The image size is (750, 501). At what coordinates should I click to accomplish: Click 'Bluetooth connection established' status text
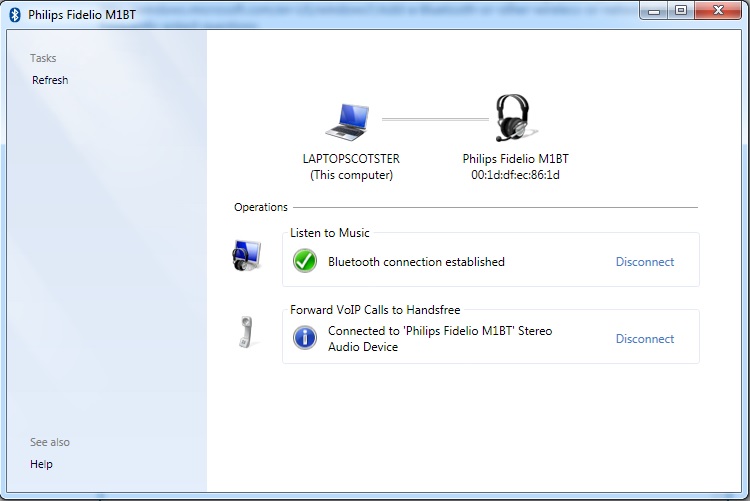pyautogui.click(x=416, y=262)
